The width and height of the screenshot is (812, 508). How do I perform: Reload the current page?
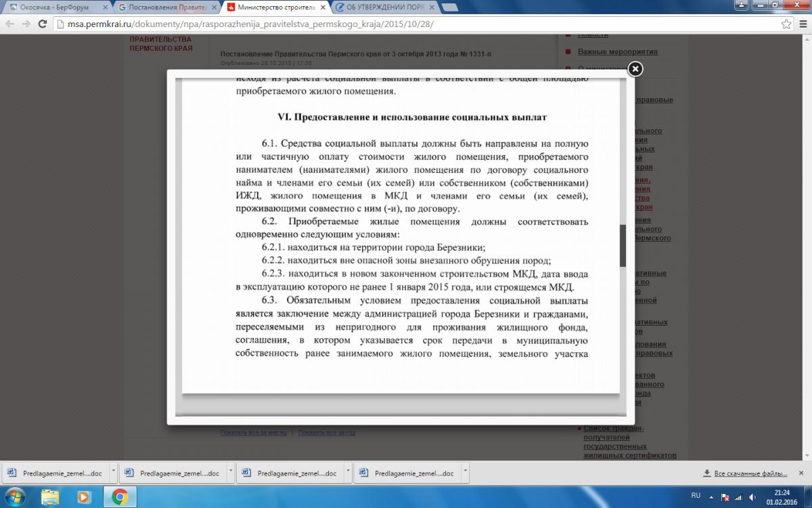[x=42, y=24]
